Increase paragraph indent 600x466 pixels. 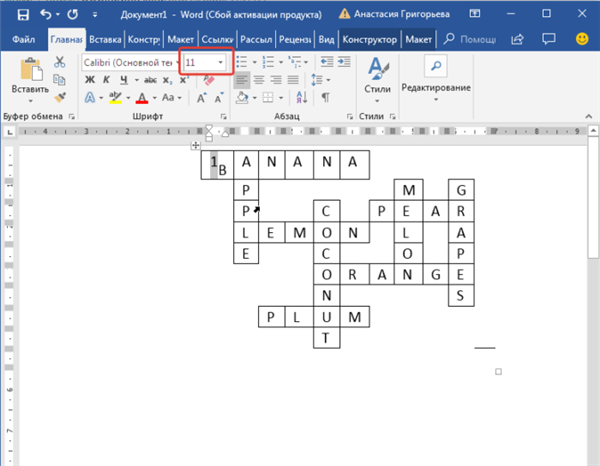344,62
